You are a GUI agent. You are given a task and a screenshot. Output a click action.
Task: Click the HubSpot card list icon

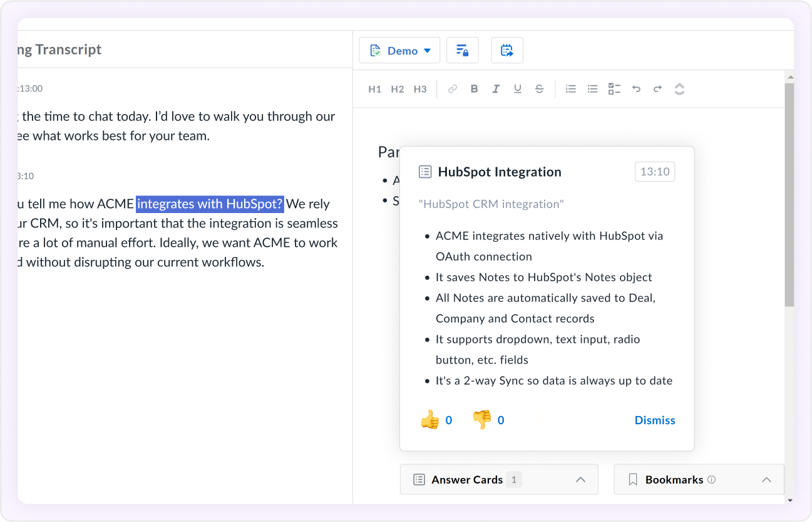425,172
